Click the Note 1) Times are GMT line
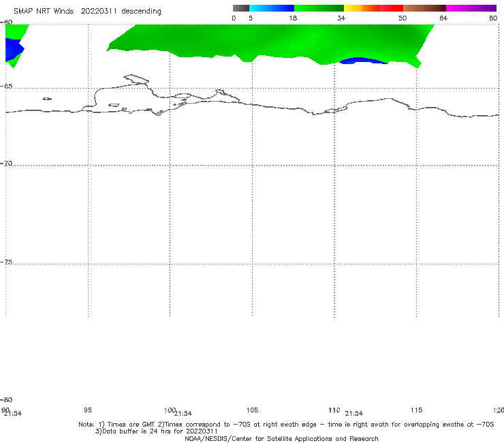Viewport: 504px width, 443px height. pos(286,425)
